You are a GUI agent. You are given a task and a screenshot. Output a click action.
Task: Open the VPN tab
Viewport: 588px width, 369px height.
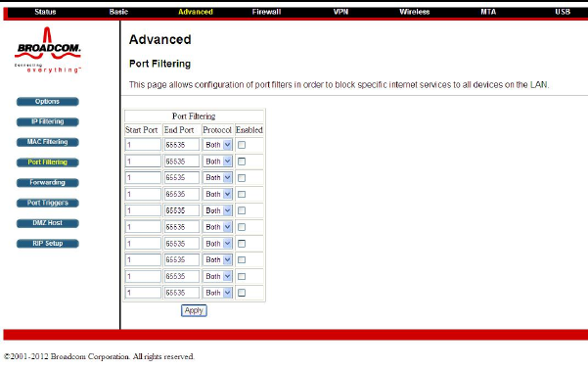click(x=340, y=12)
